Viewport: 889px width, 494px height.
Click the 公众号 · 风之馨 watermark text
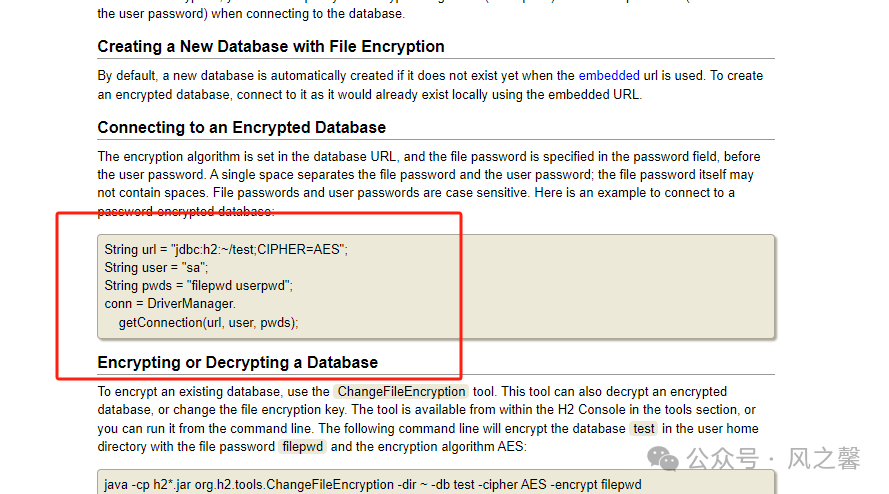773,458
